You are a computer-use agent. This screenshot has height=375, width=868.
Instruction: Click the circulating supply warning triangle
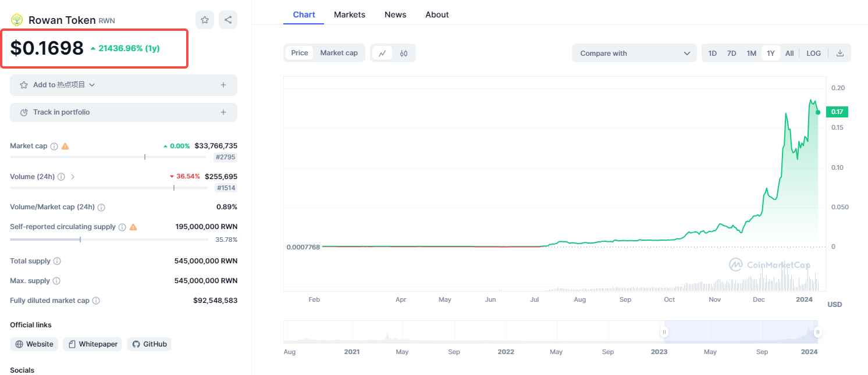[133, 227]
